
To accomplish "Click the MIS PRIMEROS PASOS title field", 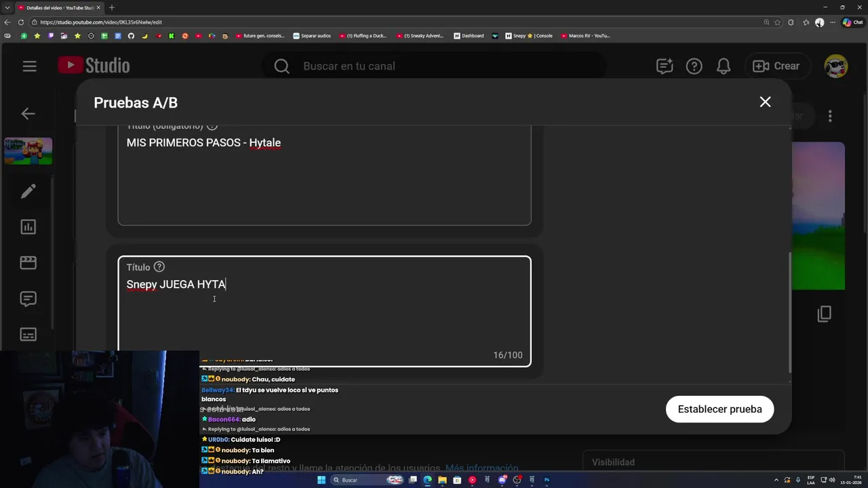I will point(324,175).
